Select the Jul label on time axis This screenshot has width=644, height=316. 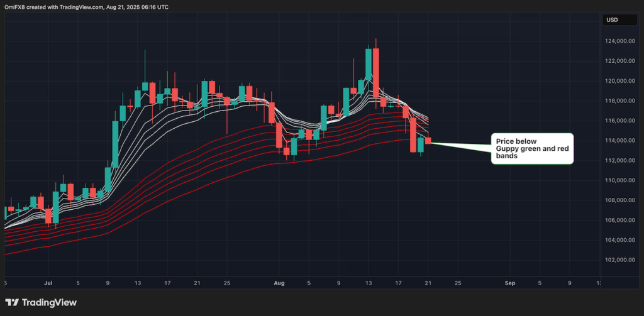(x=48, y=283)
